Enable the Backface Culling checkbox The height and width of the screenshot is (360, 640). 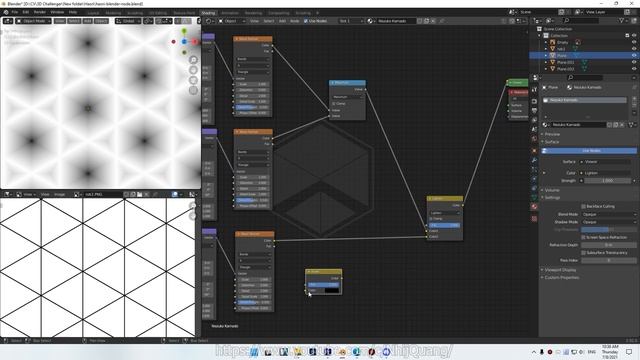tap(583, 207)
